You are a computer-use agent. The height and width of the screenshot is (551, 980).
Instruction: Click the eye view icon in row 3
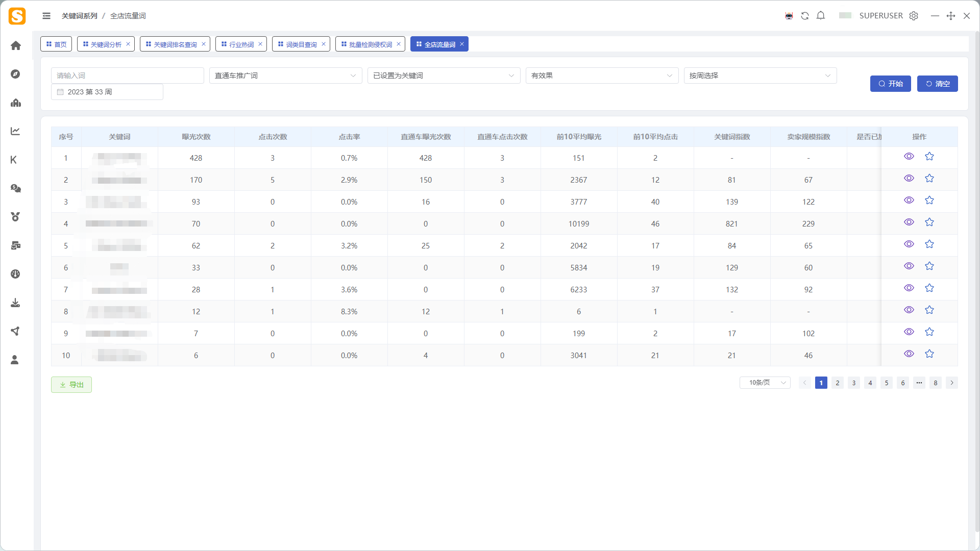coord(909,200)
